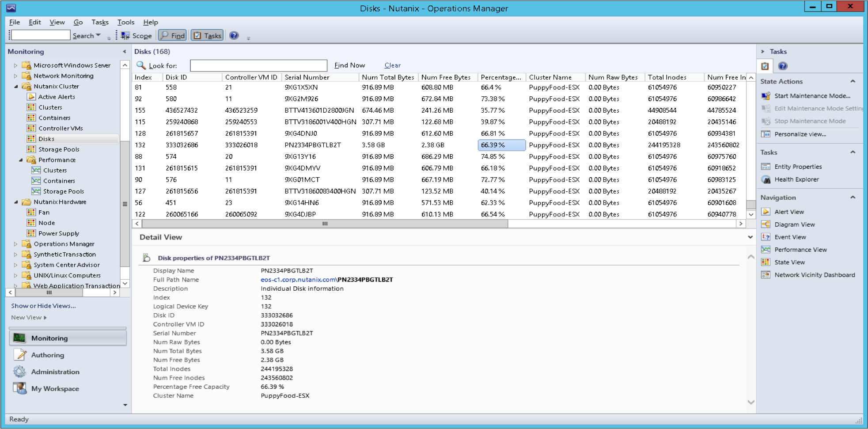Launch Health Explorer

point(796,179)
